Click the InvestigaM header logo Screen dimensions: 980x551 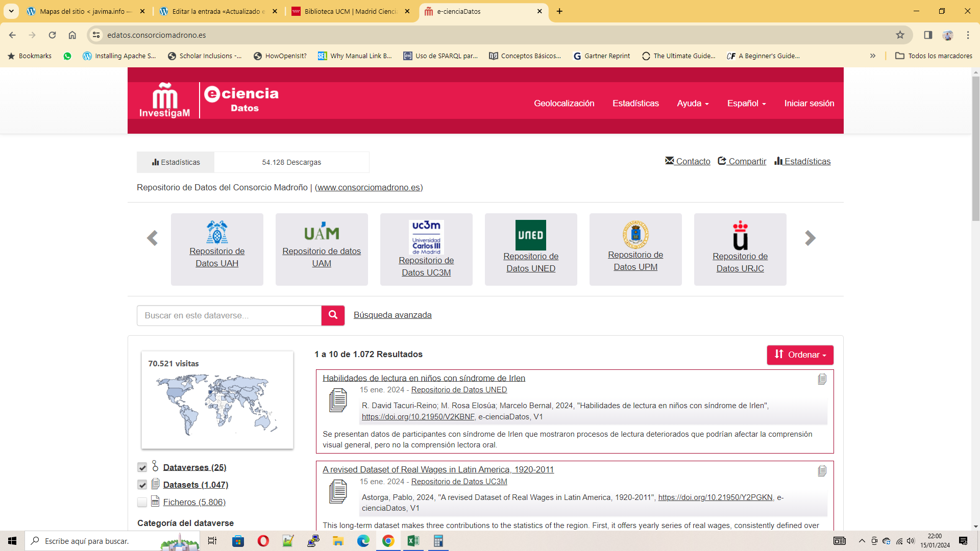[164, 101]
